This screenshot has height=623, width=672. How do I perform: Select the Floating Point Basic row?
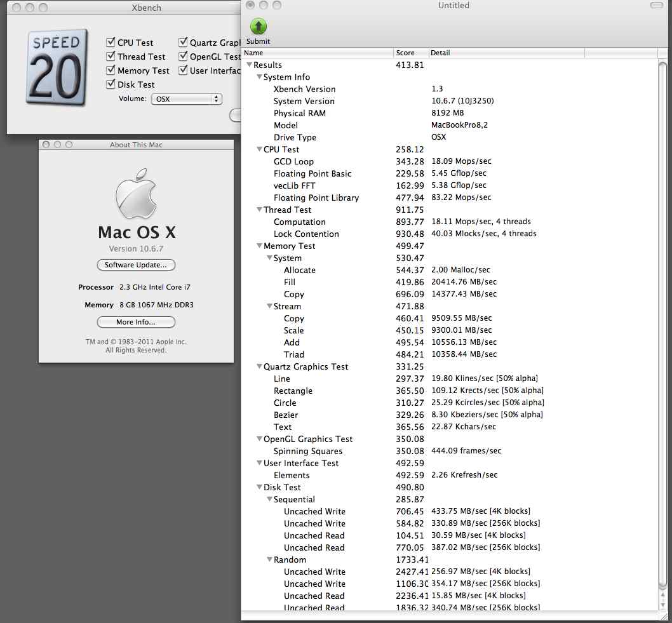(x=449, y=173)
